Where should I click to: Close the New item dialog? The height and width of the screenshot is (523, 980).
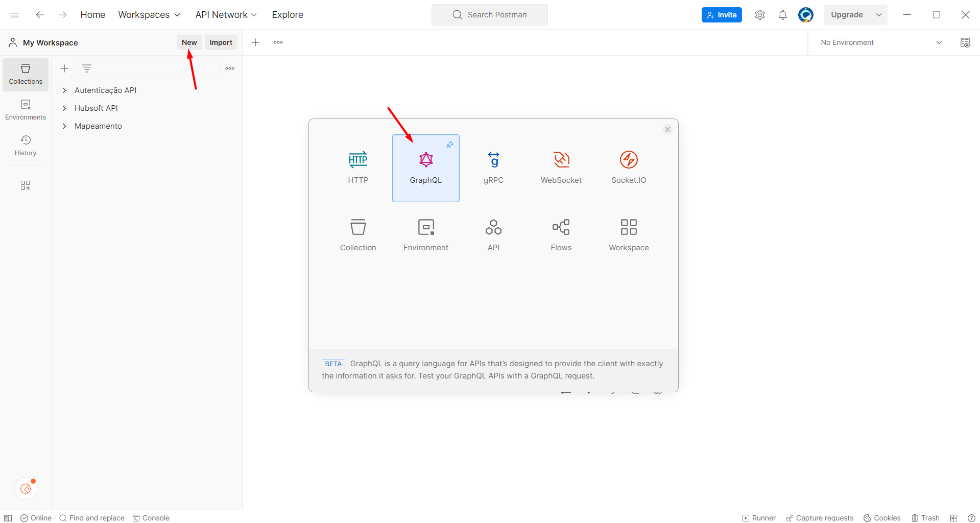point(667,129)
